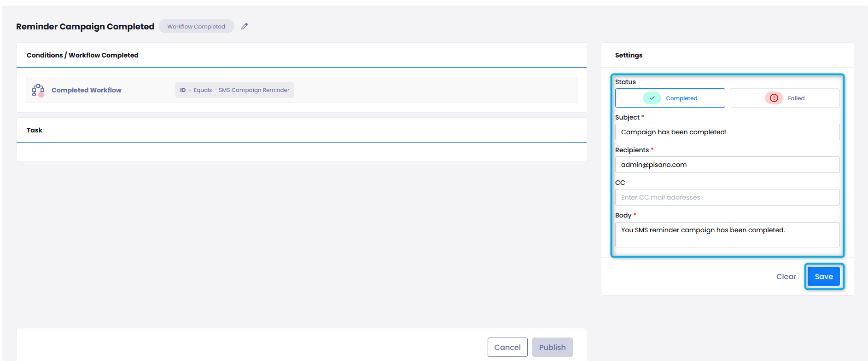
Task: Select the Failed status option
Action: (785, 98)
